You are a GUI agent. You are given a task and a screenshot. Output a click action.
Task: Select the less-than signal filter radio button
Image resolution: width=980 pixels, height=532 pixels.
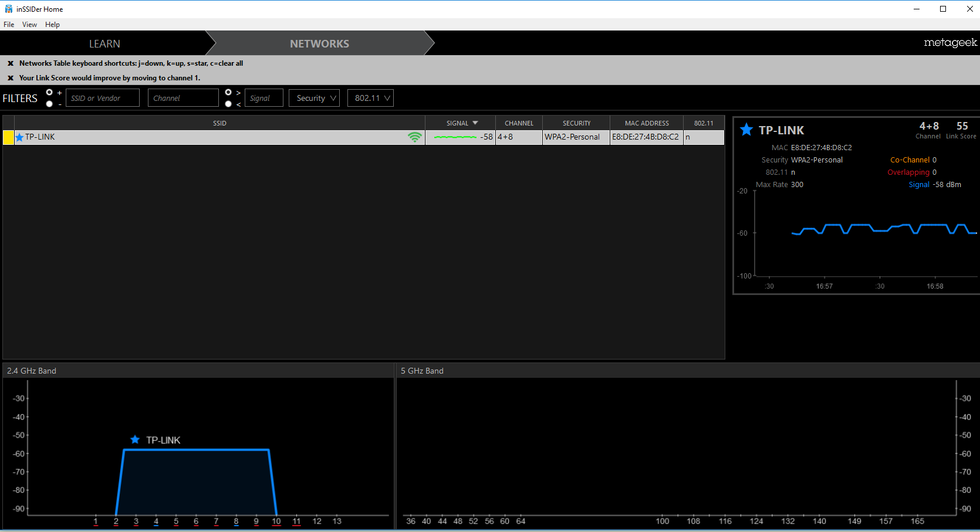pyautogui.click(x=228, y=104)
